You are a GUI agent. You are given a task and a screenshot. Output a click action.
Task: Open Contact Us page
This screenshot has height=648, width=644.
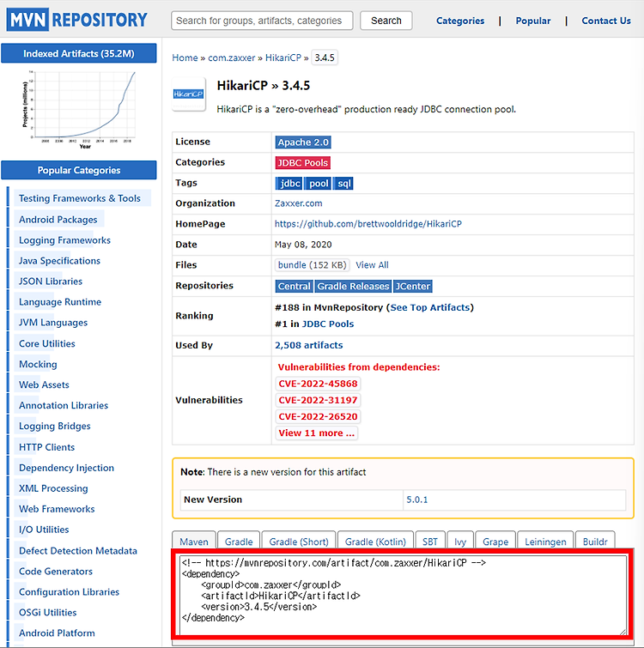click(606, 21)
